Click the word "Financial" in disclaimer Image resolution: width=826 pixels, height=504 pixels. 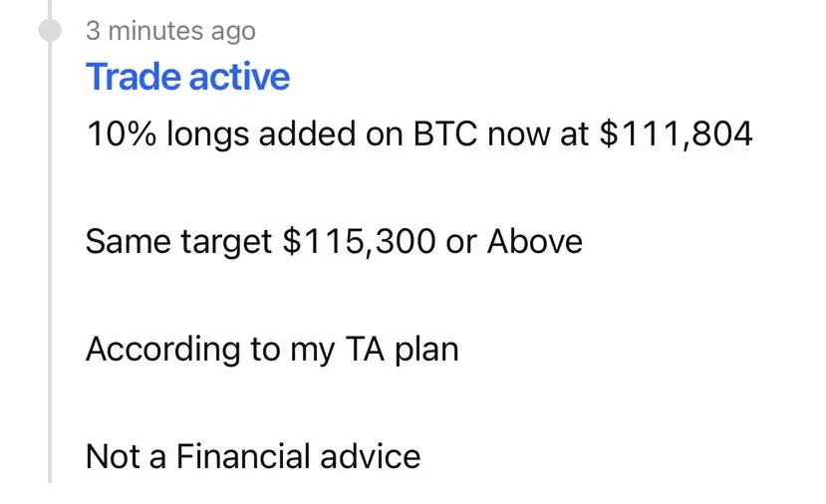243,456
